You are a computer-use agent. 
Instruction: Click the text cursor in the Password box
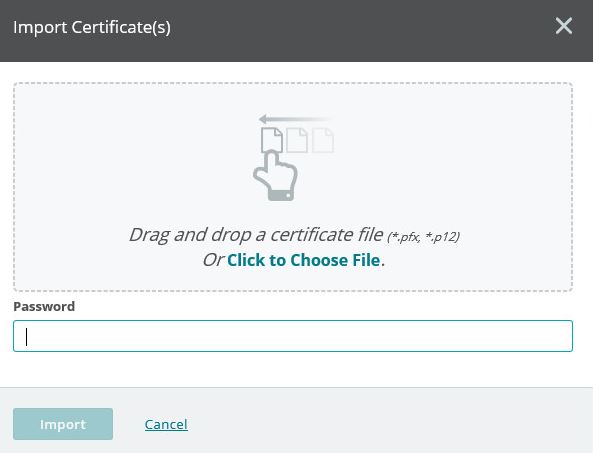tap(26, 337)
